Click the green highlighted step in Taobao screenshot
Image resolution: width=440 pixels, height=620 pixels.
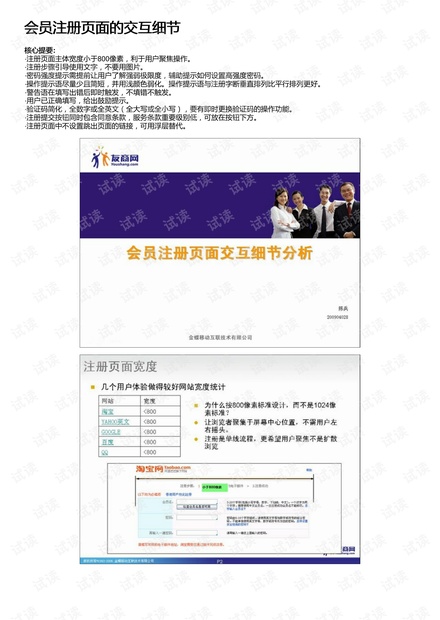pyautogui.click(x=215, y=487)
